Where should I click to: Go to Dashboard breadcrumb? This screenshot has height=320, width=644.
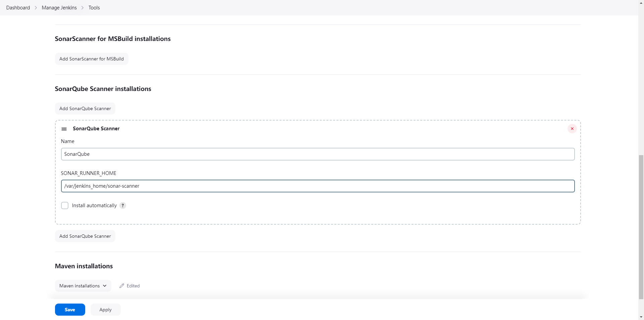(x=18, y=8)
